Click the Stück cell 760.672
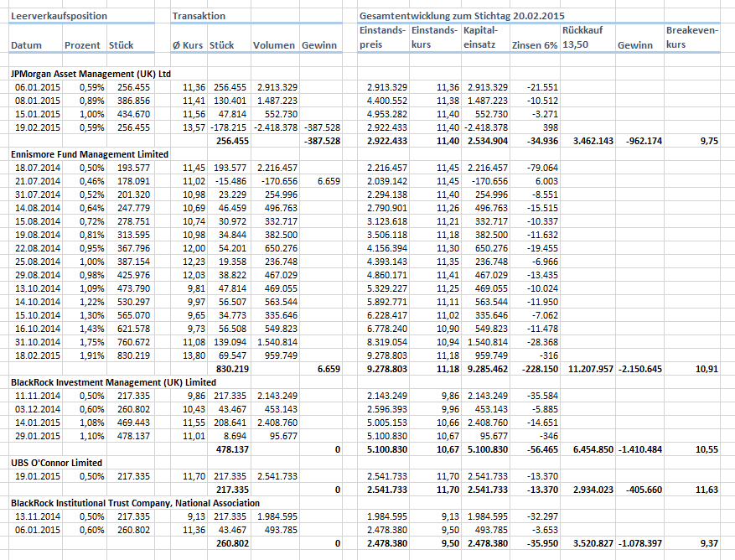 [133, 342]
